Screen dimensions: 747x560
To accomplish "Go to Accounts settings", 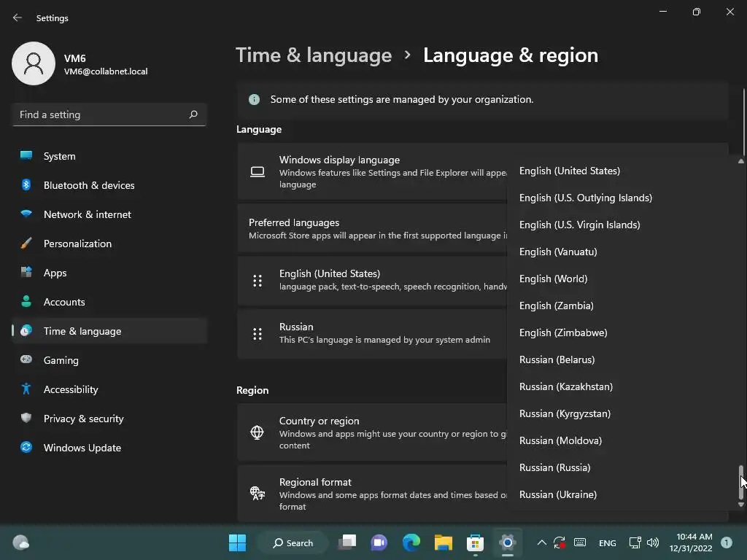I will click(x=109, y=302).
